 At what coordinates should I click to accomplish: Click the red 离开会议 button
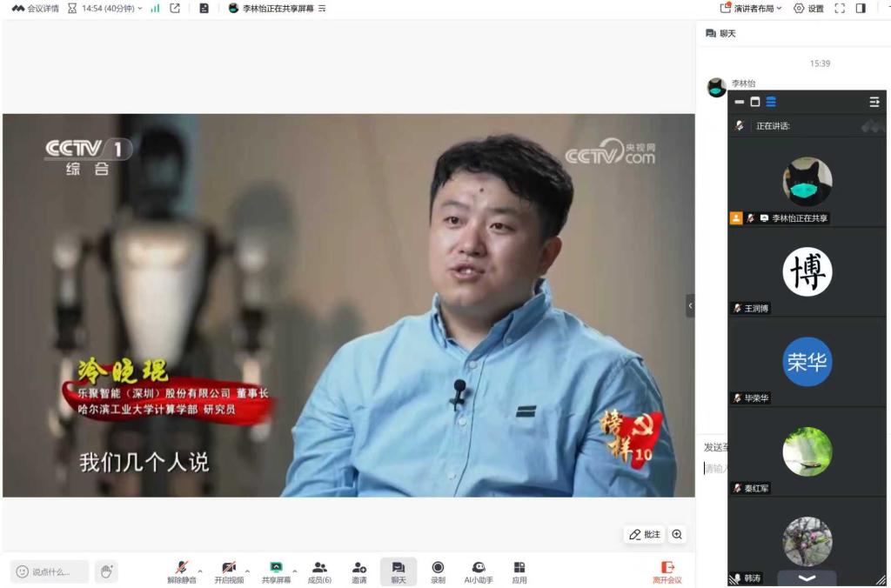(667, 571)
